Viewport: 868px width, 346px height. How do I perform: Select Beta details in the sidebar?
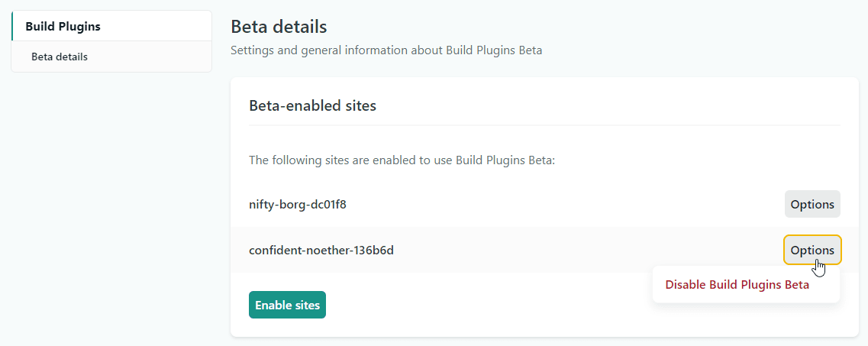[60, 57]
